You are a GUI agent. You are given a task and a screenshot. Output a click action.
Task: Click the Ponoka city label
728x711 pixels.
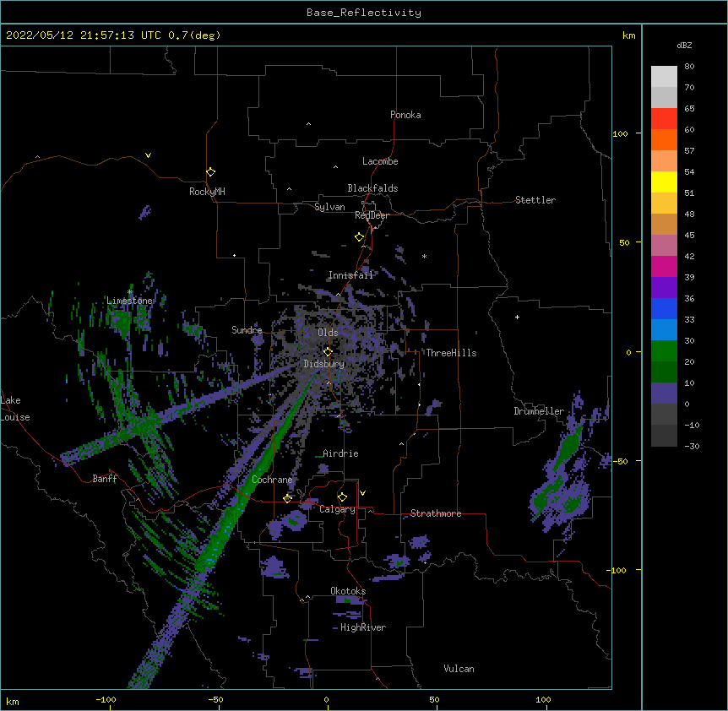(x=405, y=115)
